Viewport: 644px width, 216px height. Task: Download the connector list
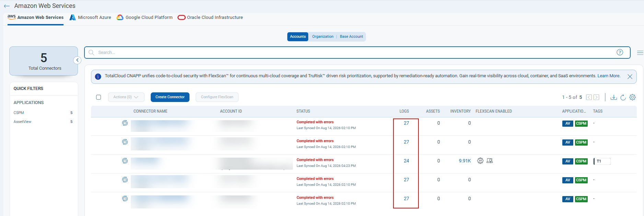tap(613, 97)
